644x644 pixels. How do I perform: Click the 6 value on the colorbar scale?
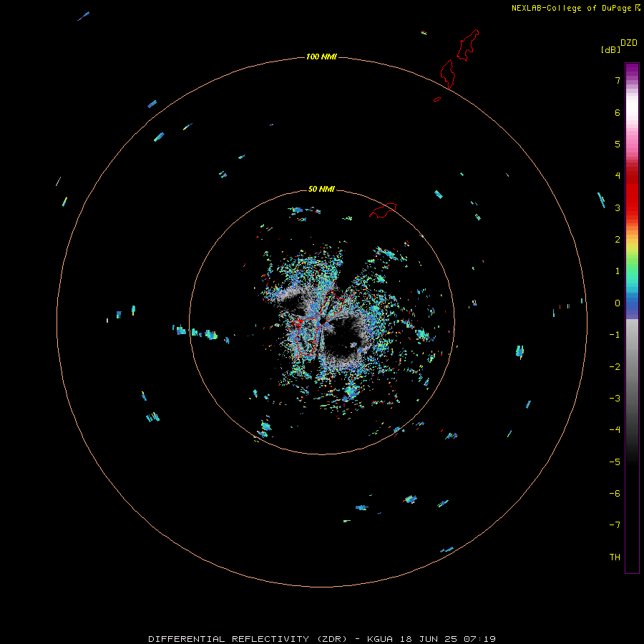(x=618, y=112)
